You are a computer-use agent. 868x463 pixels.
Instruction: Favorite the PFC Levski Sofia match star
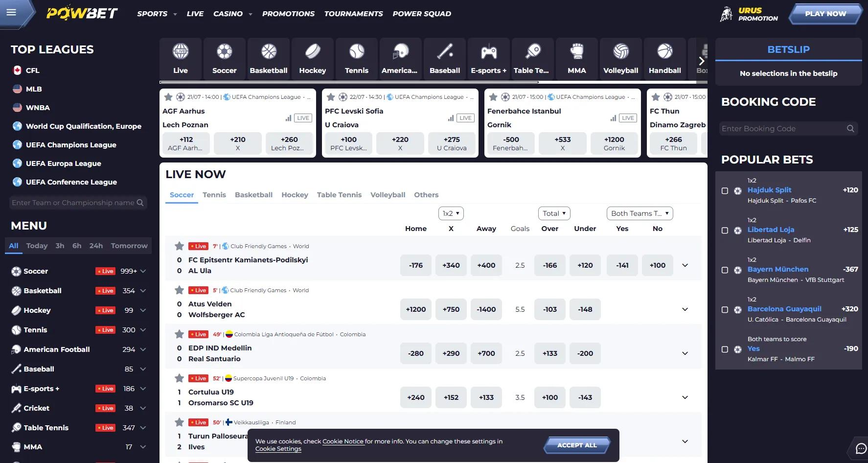click(331, 97)
